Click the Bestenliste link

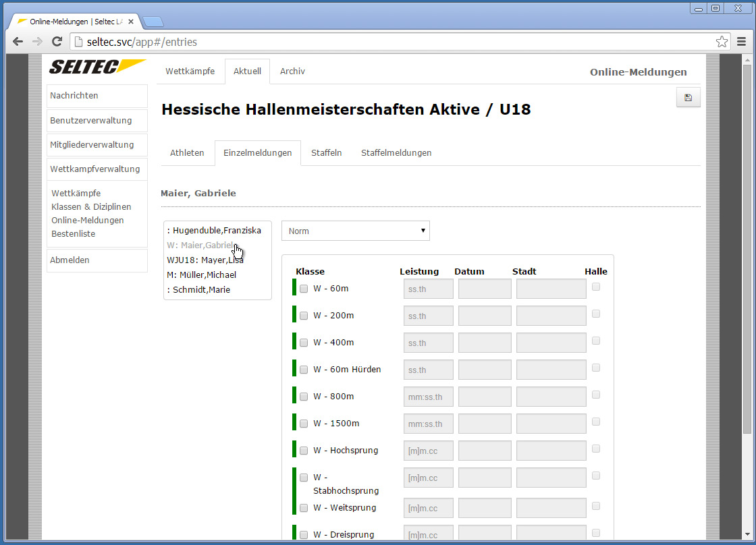pos(73,234)
